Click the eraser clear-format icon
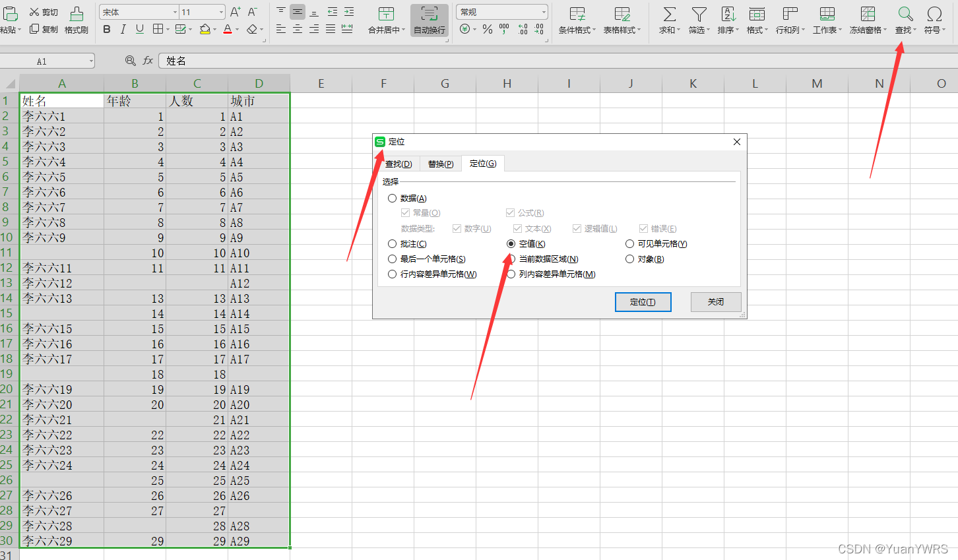 point(251,29)
